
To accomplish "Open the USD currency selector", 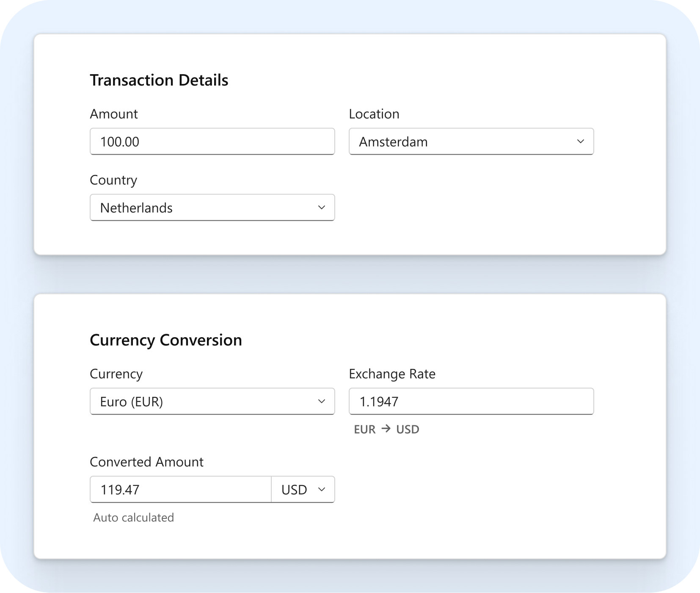I will tap(302, 489).
